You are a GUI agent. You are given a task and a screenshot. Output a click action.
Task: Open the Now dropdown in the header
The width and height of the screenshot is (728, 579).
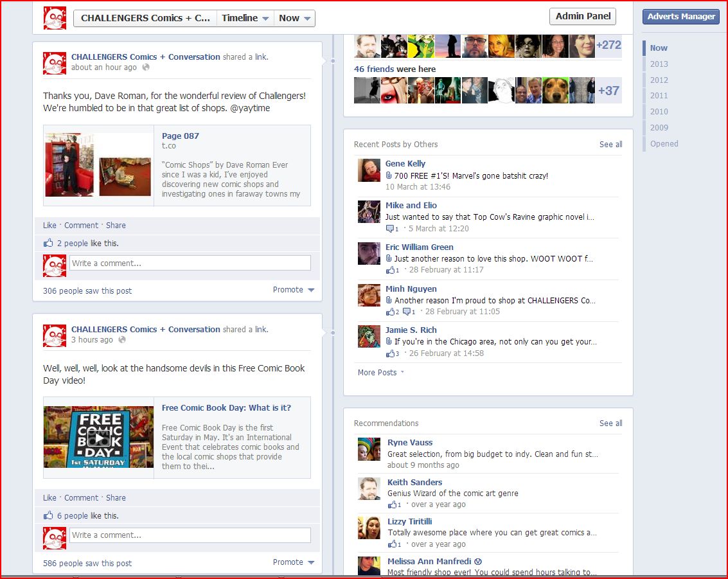pyautogui.click(x=294, y=18)
